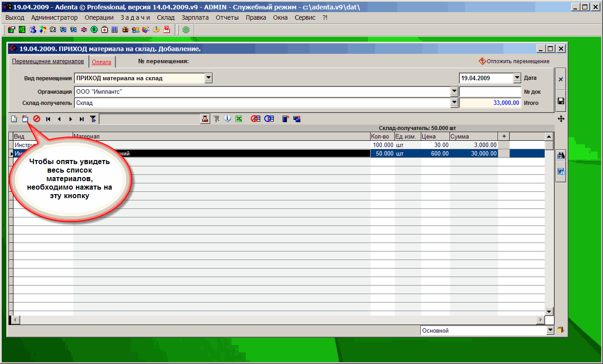Click the floppy disk save icon

[560, 101]
